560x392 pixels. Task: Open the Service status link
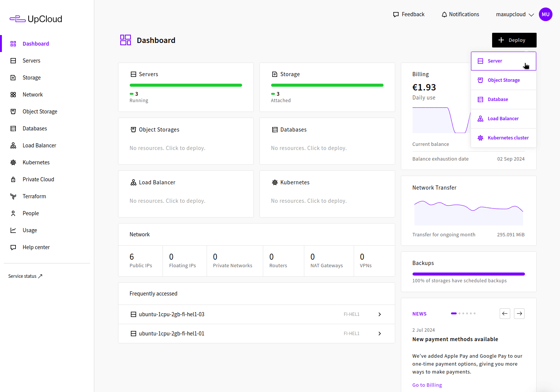tap(25, 276)
